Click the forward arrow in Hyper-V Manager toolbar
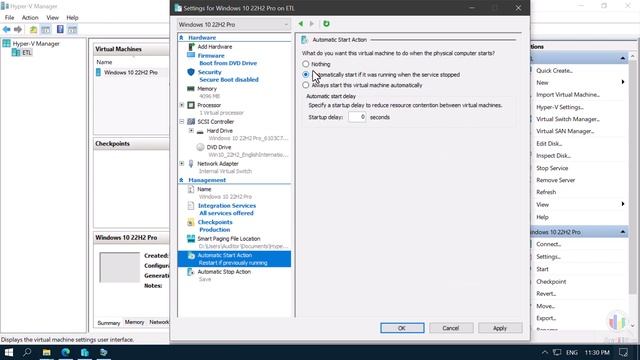Screen dimensions: 640x360 18,29
